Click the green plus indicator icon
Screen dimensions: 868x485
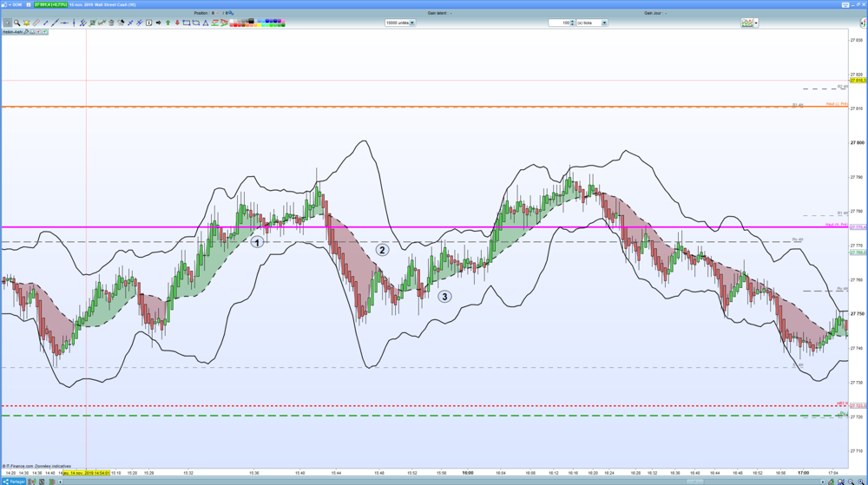[x=44, y=31]
